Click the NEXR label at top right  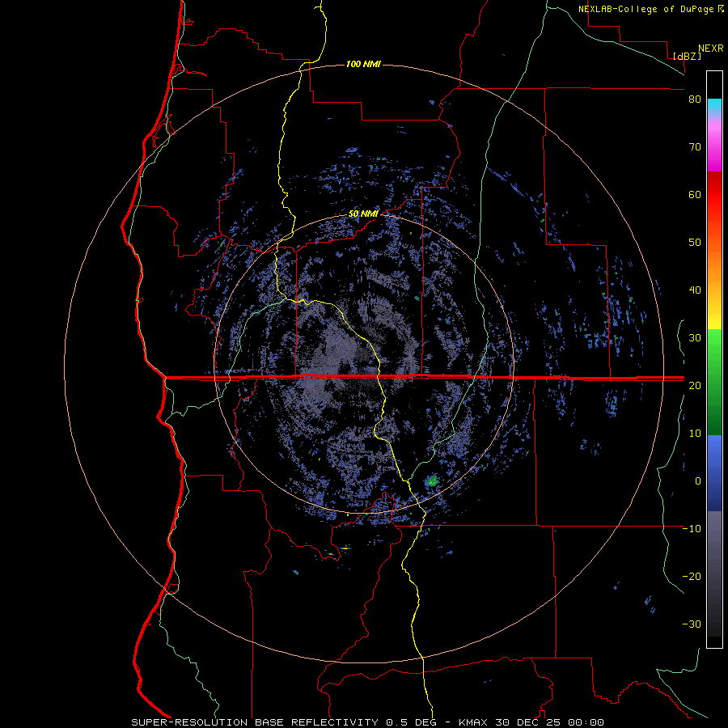pos(710,49)
